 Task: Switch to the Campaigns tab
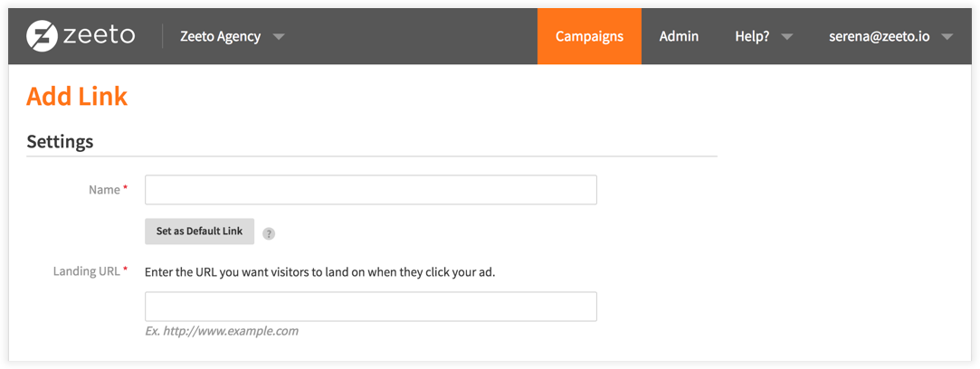(x=589, y=36)
